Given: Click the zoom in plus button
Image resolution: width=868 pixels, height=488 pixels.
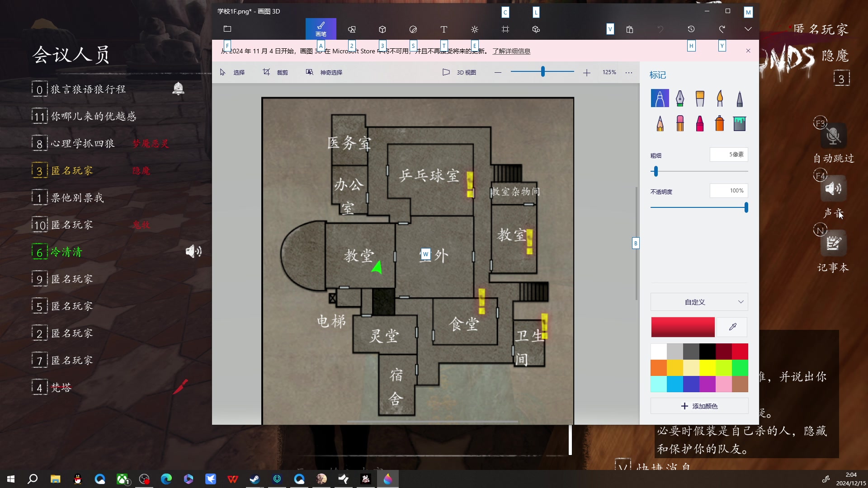Looking at the screenshot, I should click(586, 73).
